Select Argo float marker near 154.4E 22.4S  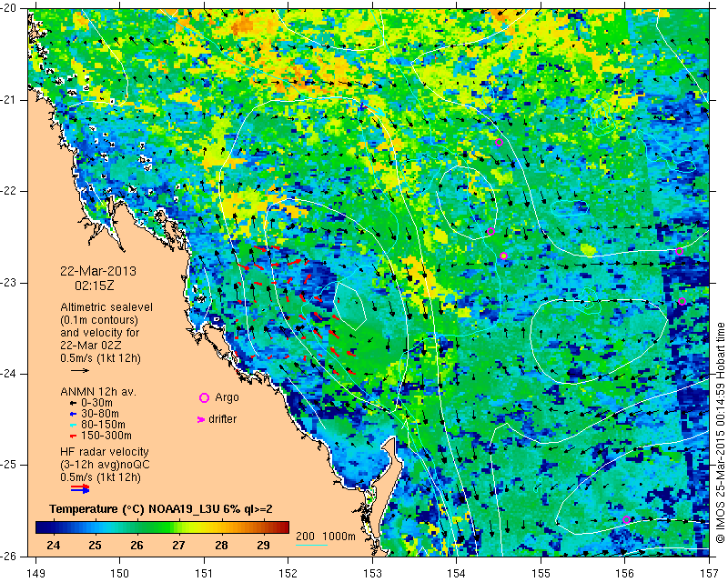click(490, 231)
